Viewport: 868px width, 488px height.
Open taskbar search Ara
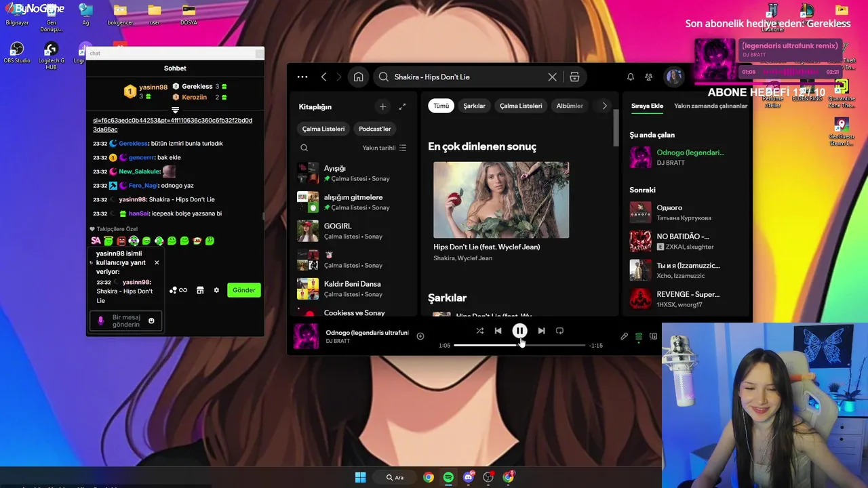click(395, 477)
